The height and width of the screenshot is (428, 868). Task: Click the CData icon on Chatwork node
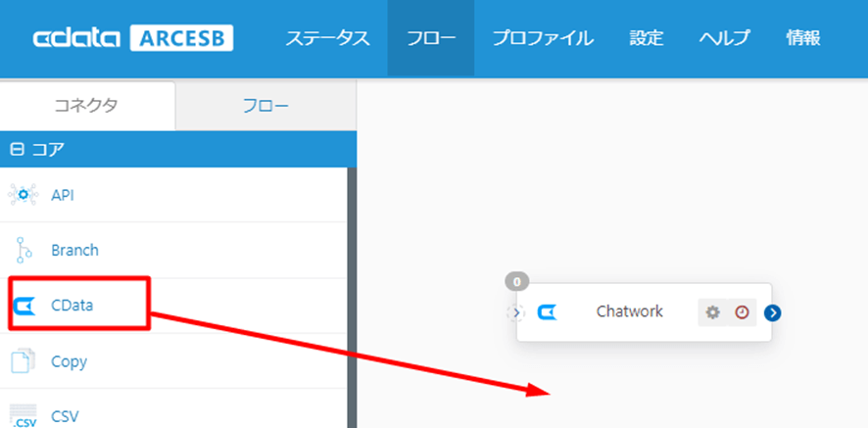548,312
